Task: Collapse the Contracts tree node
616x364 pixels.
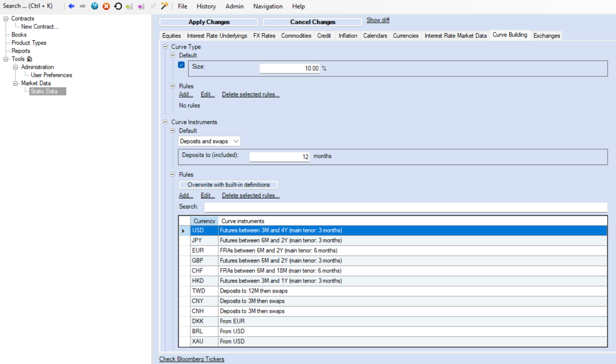Action: (x=6, y=19)
